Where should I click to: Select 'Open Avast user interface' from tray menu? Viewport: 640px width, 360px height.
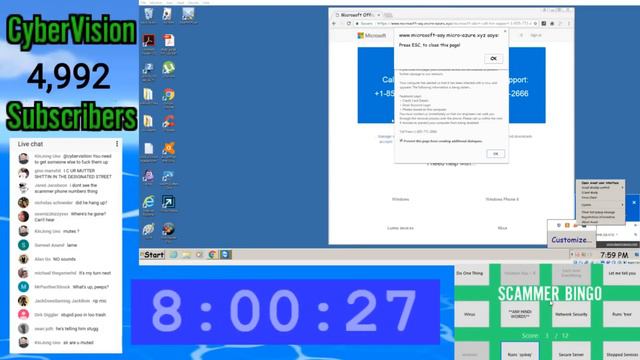click(600, 183)
